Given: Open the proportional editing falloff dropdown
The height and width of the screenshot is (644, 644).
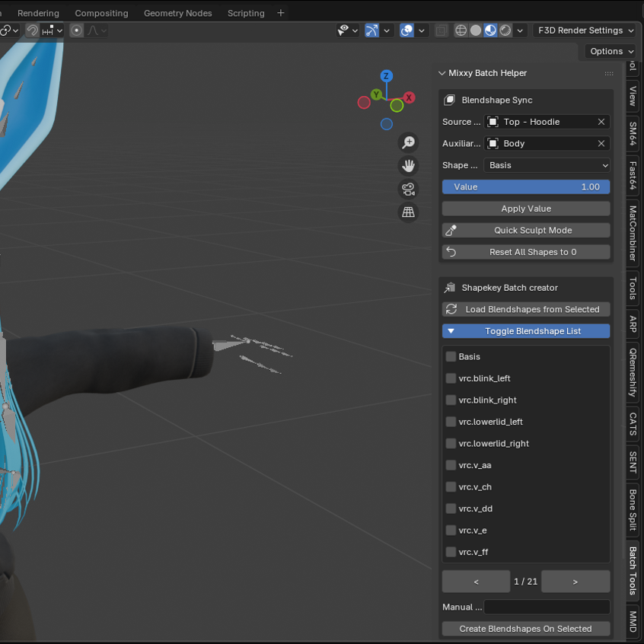Looking at the screenshot, I should 97,30.
